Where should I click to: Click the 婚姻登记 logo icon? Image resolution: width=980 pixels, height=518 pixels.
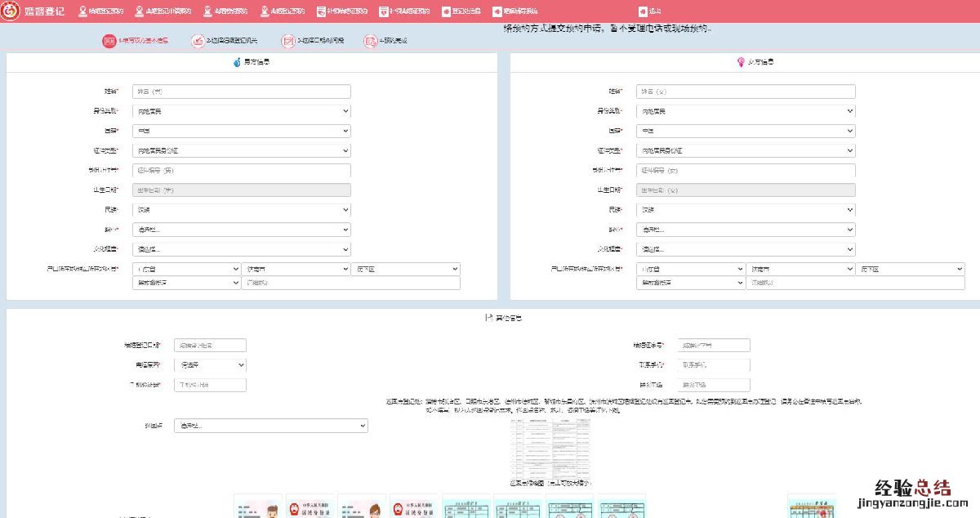11,11
